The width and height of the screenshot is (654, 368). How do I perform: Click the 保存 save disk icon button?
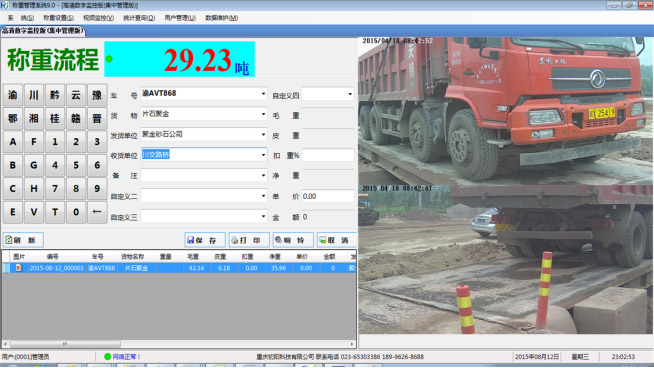point(205,240)
